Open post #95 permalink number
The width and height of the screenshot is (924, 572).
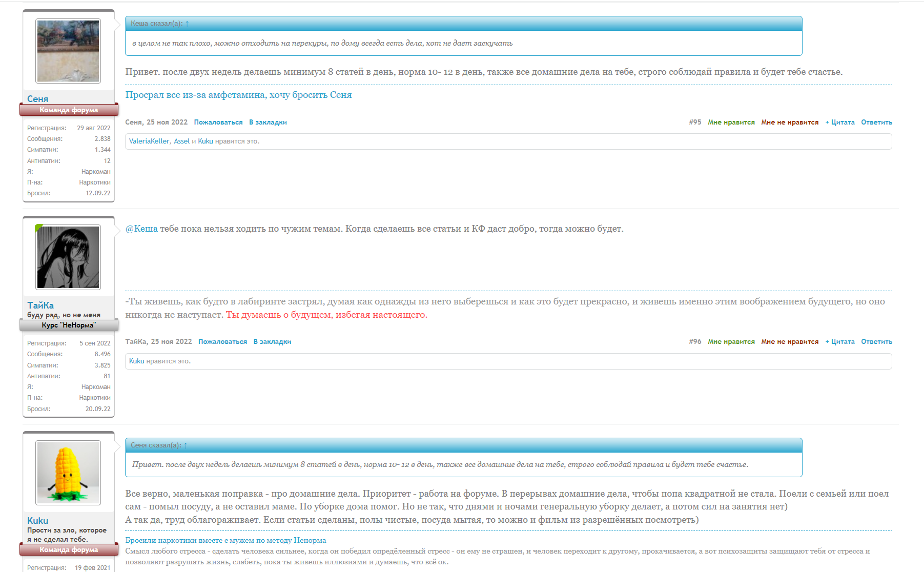(695, 122)
